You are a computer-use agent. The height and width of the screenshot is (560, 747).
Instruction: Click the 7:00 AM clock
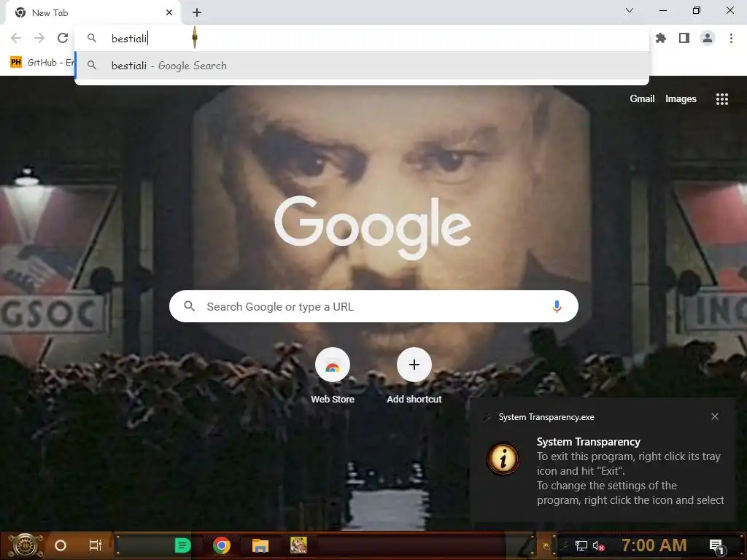pos(654,545)
